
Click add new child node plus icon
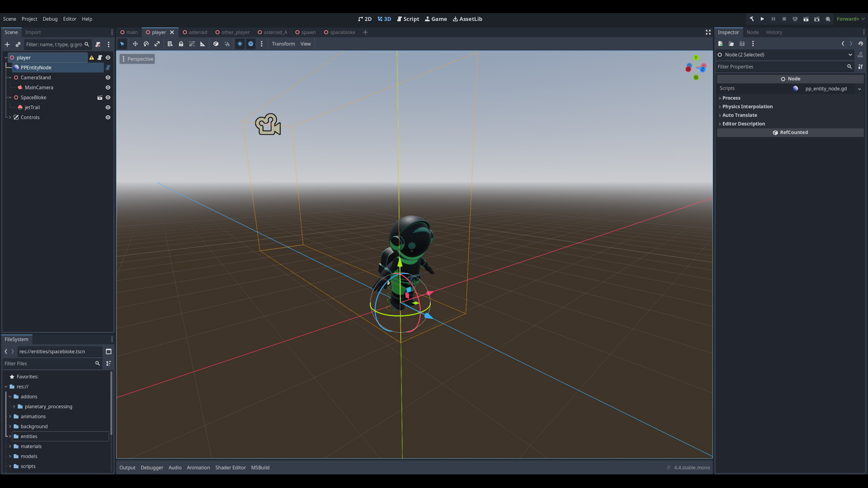pyautogui.click(x=7, y=44)
